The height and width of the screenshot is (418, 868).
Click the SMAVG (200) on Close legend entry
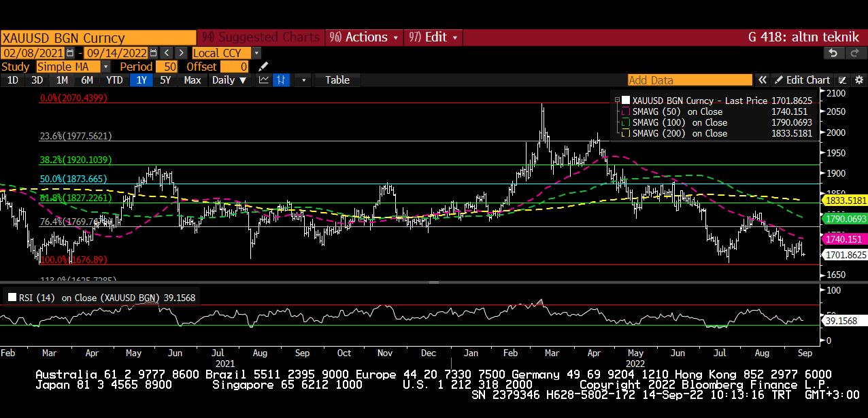click(680, 133)
